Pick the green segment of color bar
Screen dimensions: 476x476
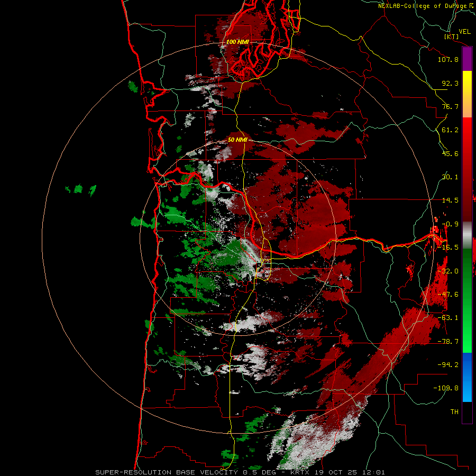tap(467, 300)
